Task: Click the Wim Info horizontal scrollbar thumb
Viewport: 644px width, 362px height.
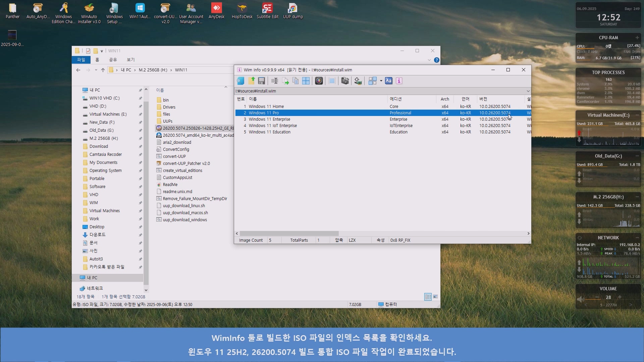Action: pos(289,234)
